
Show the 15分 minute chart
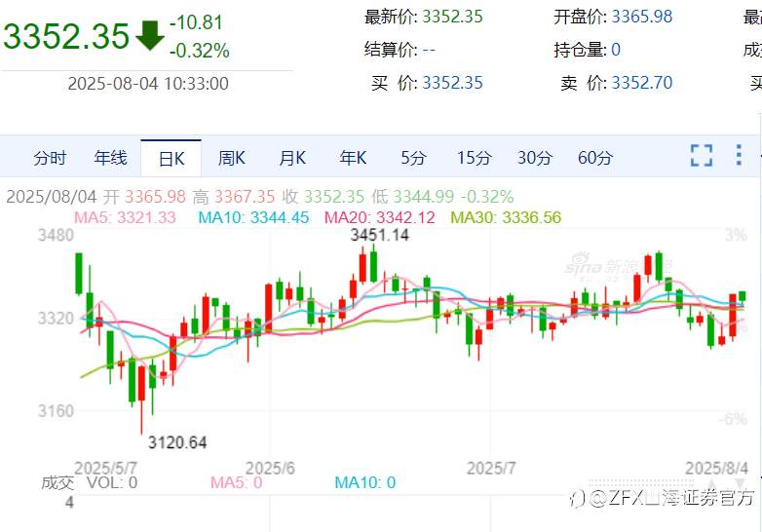[474, 158]
